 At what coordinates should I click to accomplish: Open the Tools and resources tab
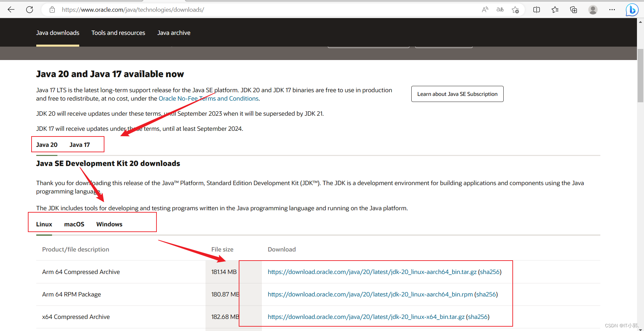click(118, 33)
